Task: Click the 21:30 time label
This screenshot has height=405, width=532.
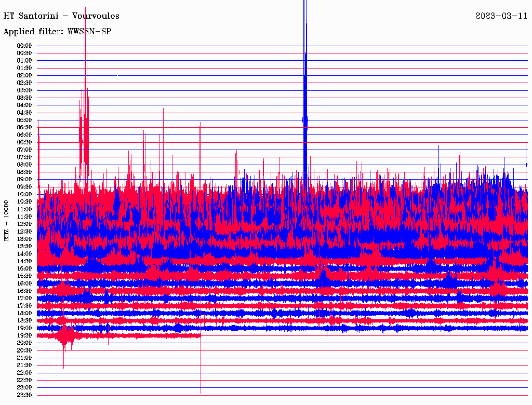Action: point(24,365)
